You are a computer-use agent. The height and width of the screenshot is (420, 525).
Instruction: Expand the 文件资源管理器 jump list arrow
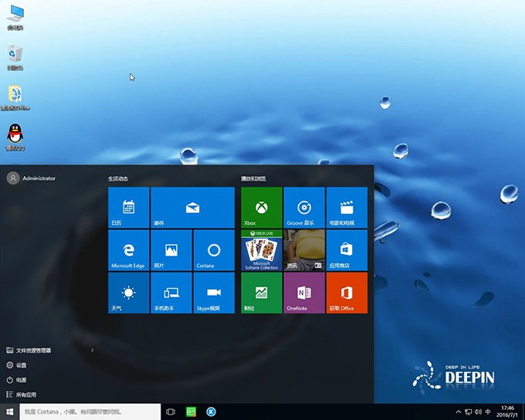tap(92, 351)
